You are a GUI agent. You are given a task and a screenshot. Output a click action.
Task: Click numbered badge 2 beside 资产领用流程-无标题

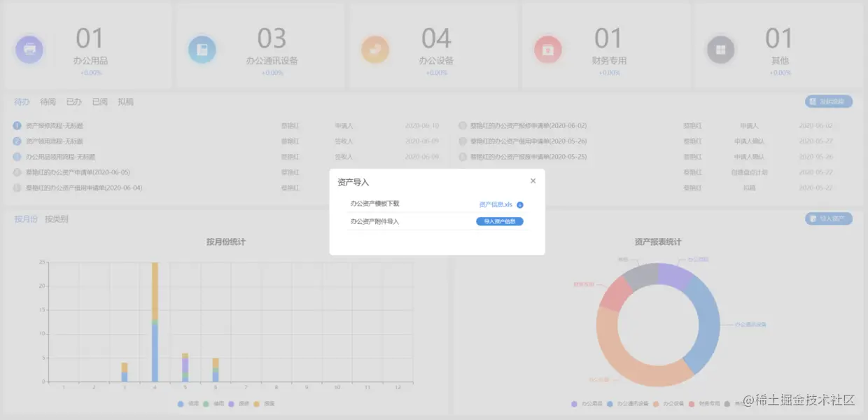click(x=17, y=141)
